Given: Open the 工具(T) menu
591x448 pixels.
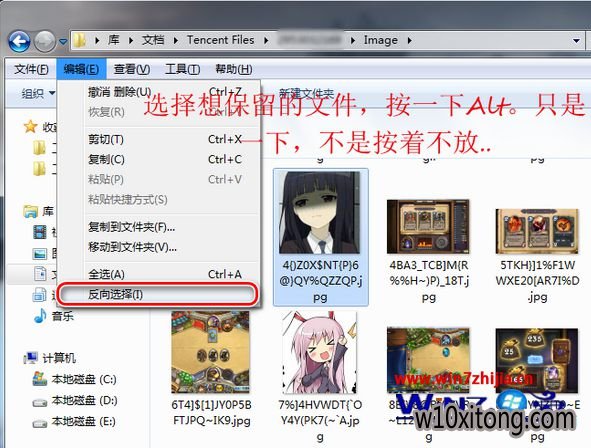Looking at the screenshot, I should [182, 69].
